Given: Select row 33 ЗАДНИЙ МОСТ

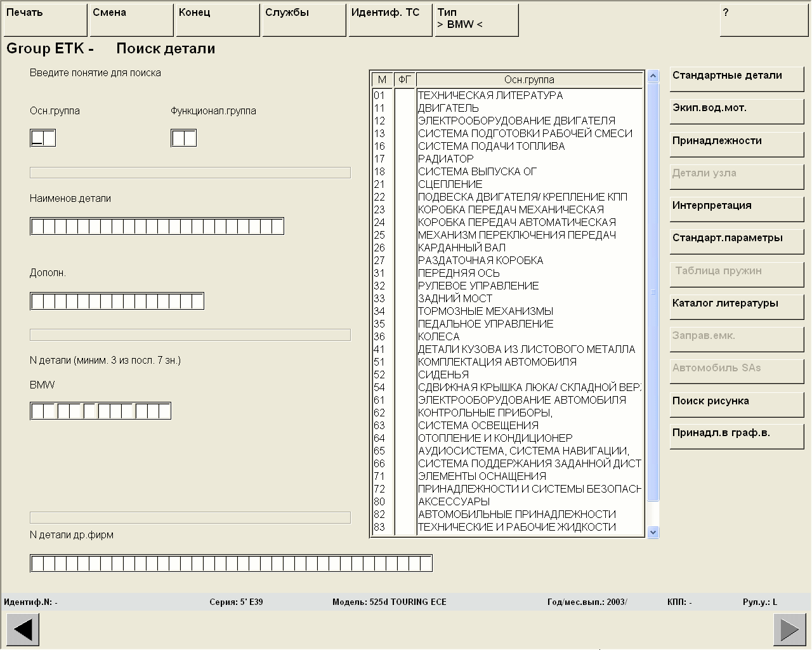Looking at the screenshot, I should coord(507,298).
